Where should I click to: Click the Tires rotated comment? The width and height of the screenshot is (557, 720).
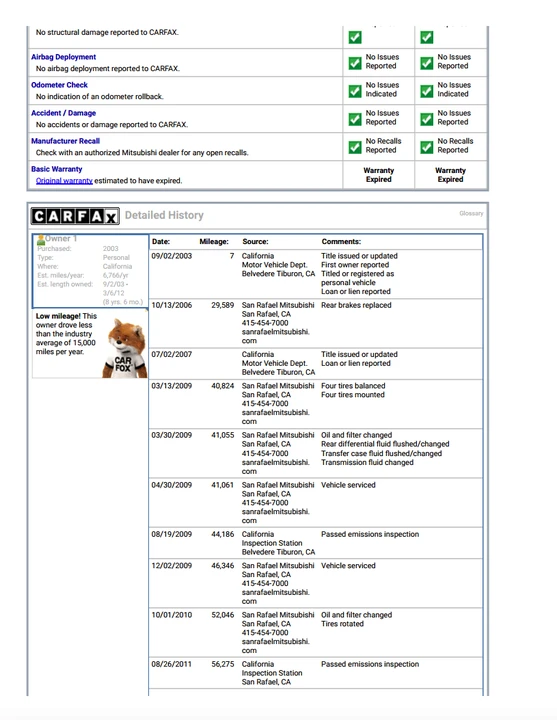[343, 624]
